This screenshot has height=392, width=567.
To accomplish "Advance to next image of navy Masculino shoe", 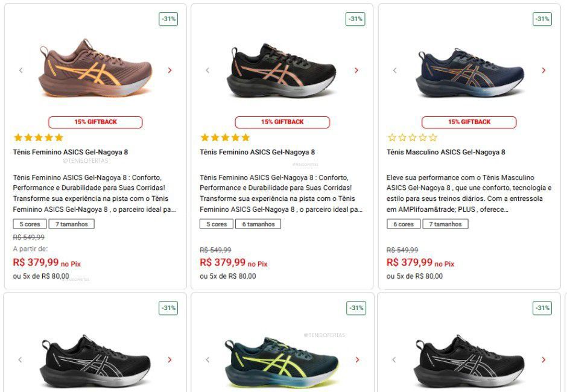I will click(543, 71).
